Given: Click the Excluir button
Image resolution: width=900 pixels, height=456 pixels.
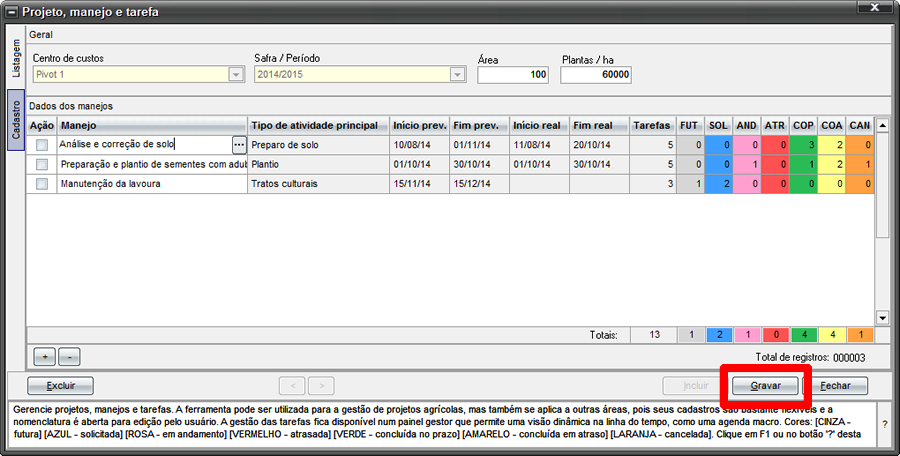Looking at the screenshot, I should [x=60, y=385].
